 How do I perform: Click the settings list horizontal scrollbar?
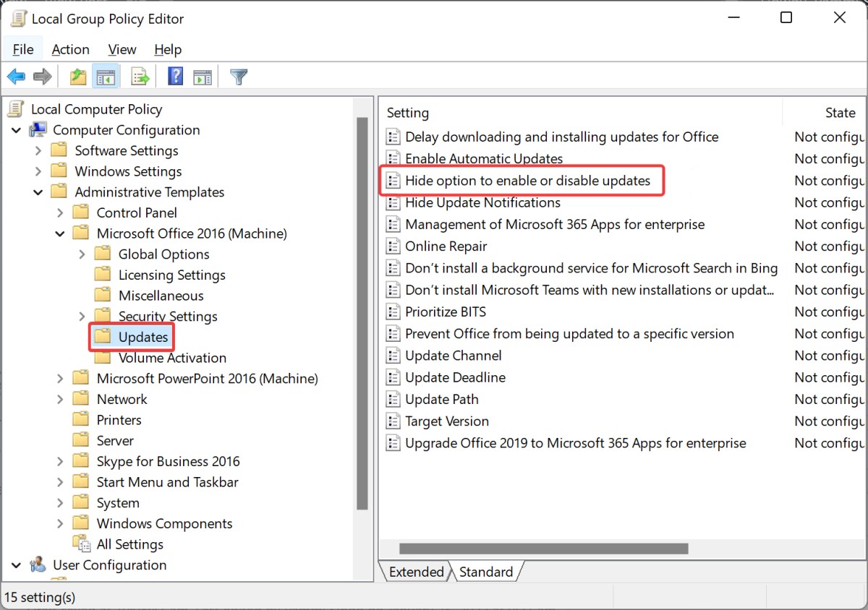coord(543,549)
